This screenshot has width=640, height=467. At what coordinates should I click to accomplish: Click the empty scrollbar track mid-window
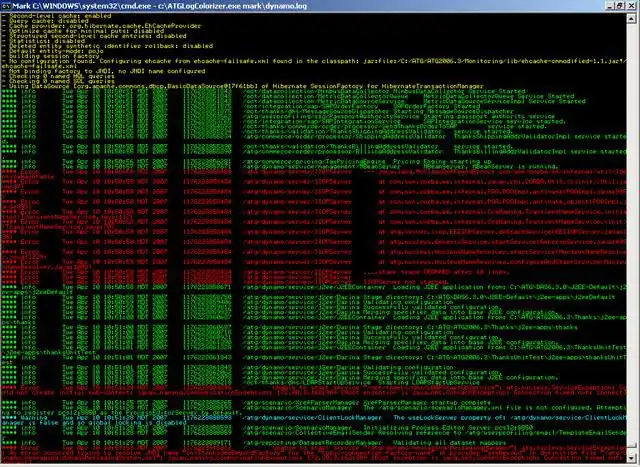pyautogui.click(x=631, y=233)
